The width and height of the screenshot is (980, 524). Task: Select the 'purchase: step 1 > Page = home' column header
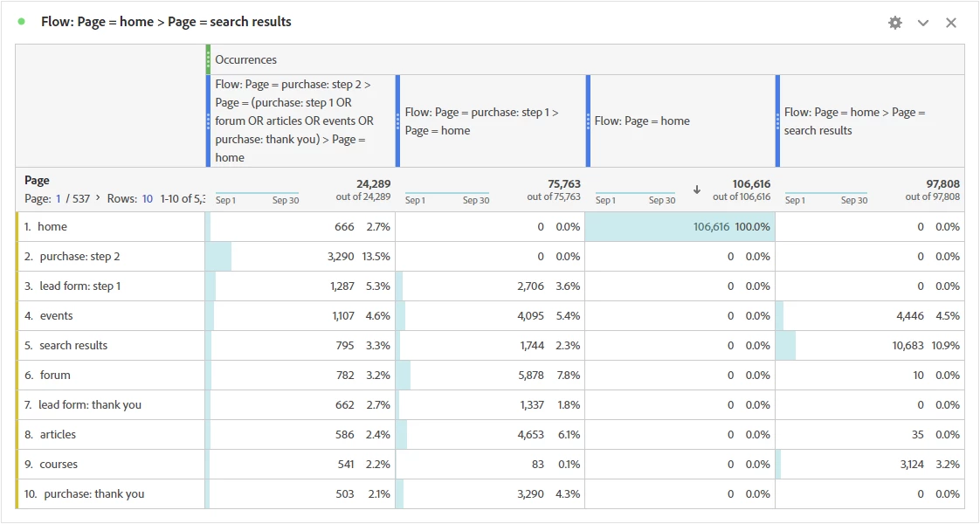coord(491,121)
